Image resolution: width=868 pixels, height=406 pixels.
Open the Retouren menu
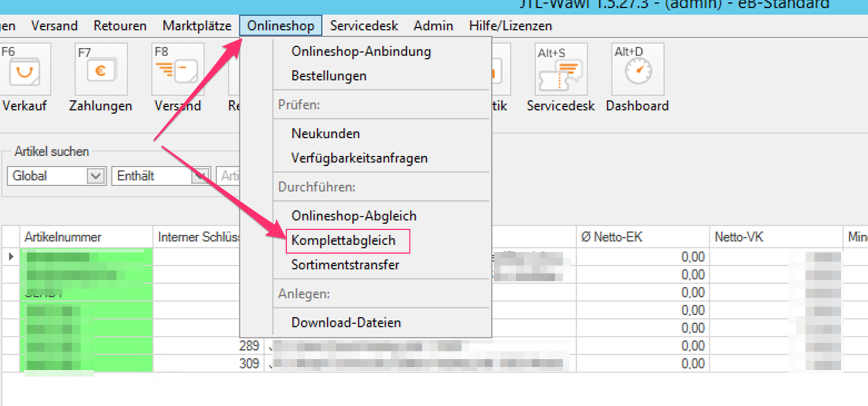tap(120, 26)
